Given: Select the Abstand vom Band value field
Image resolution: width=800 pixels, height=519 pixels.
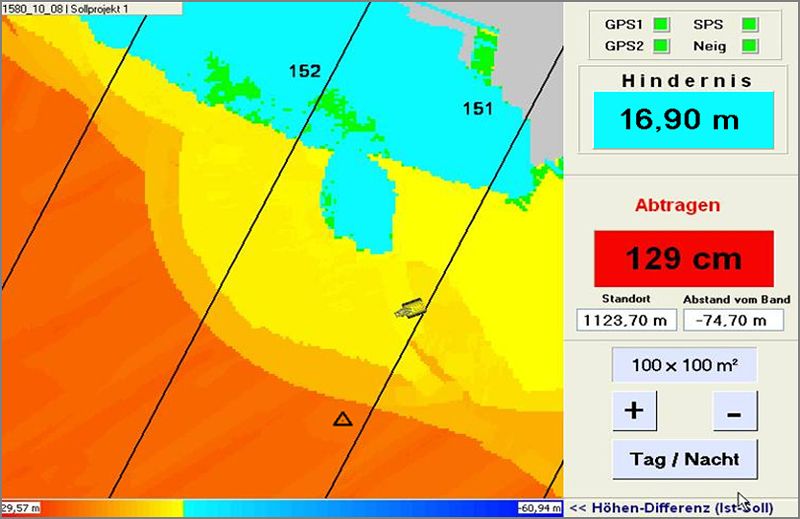Looking at the screenshot, I should point(729,320).
